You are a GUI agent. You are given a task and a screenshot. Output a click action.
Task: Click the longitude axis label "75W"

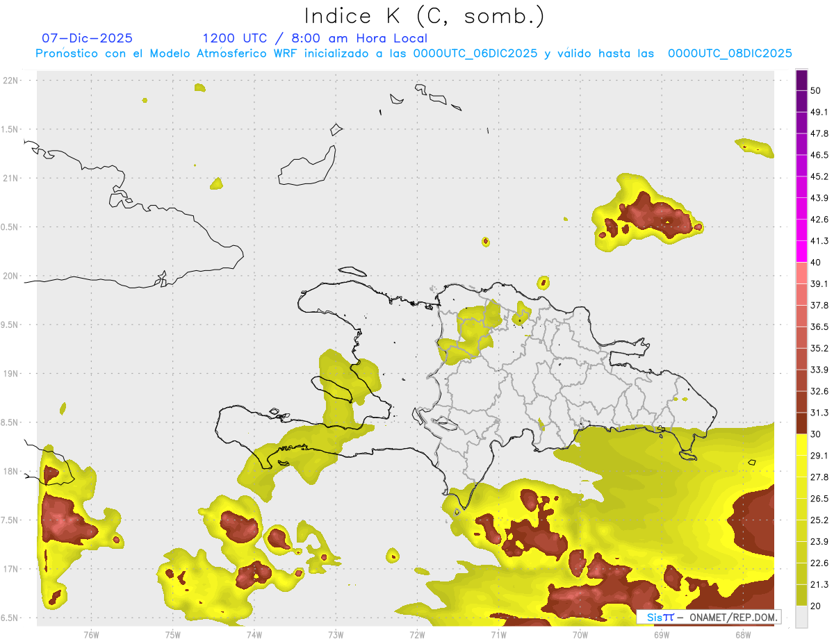click(x=172, y=634)
